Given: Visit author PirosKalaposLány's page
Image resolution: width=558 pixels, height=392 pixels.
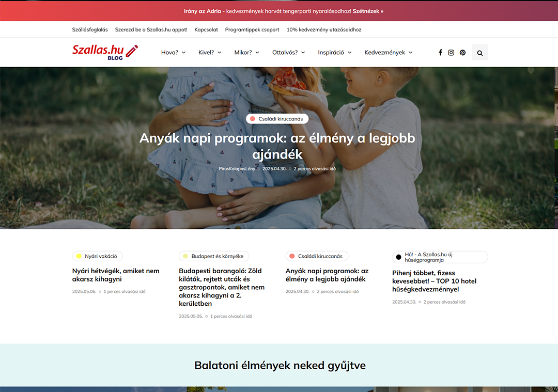Looking at the screenshot, I should click(x=237, y=168).
